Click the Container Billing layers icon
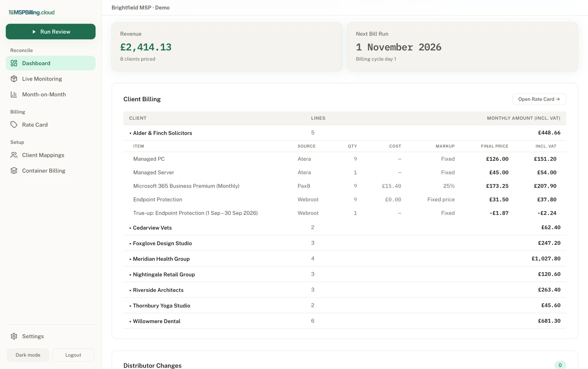 pyautogui.click(x=14, y=171)
